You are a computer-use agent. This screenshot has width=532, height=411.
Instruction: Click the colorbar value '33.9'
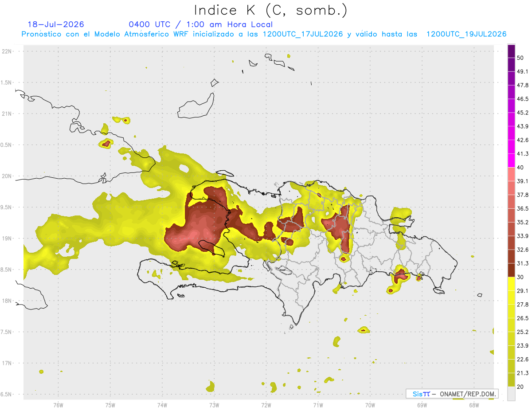pyautogui.click(x=522, y=236)
